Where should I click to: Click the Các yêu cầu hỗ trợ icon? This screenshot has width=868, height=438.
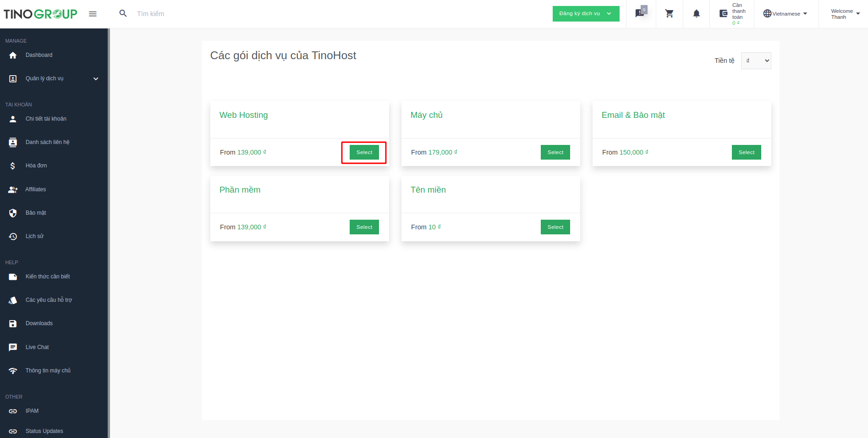[x=13, y=300]
